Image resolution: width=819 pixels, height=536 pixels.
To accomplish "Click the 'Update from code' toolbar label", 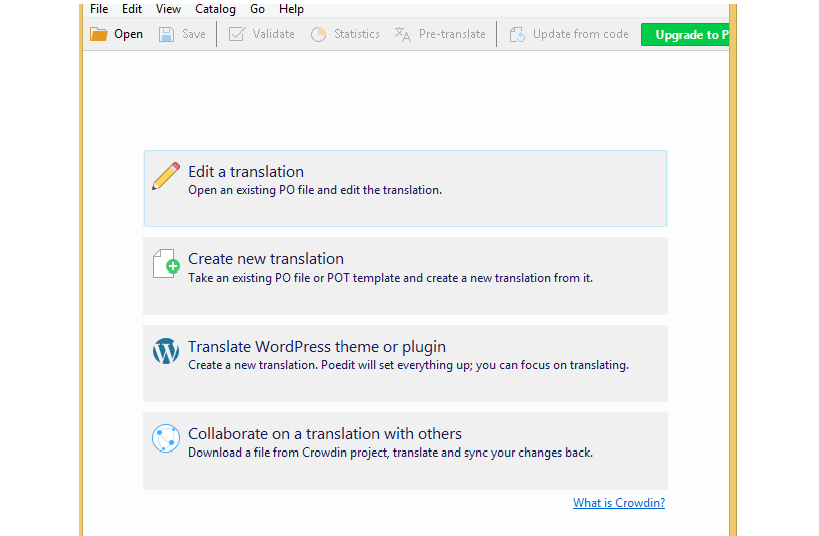I will (581, 34).
